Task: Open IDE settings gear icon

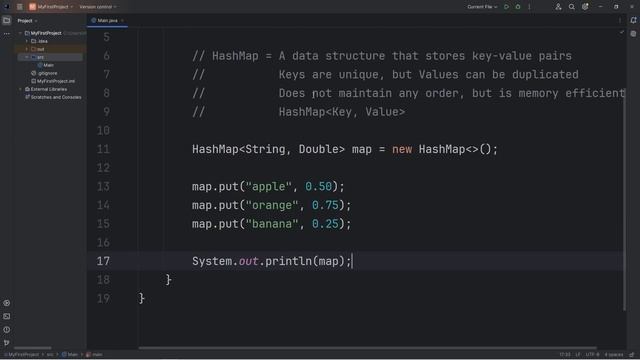Action: pyautogui.click(x=585, y=7)
